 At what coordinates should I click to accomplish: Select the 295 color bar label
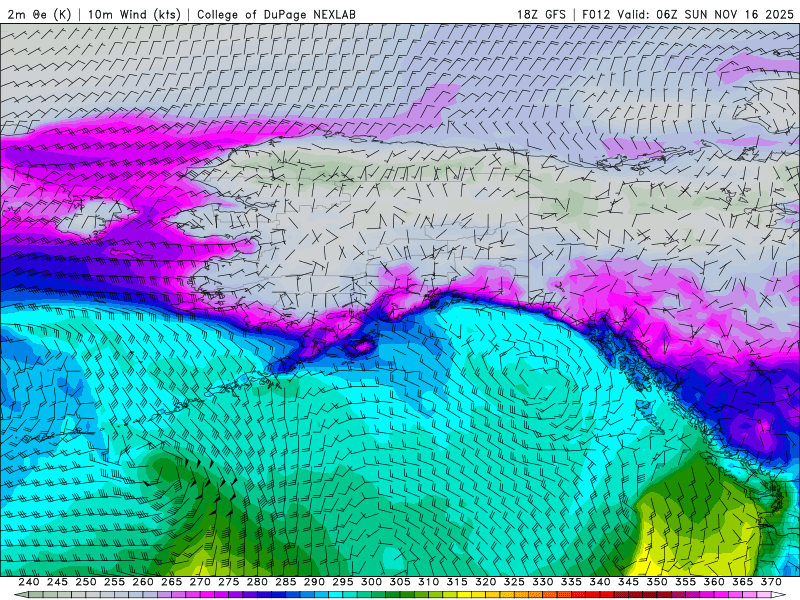point(343,582)
